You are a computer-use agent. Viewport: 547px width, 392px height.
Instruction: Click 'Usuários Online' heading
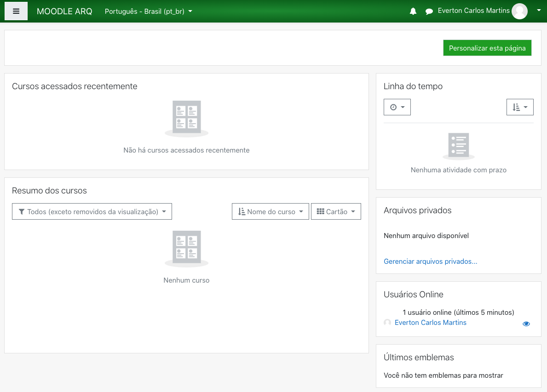tap(414, 295)
